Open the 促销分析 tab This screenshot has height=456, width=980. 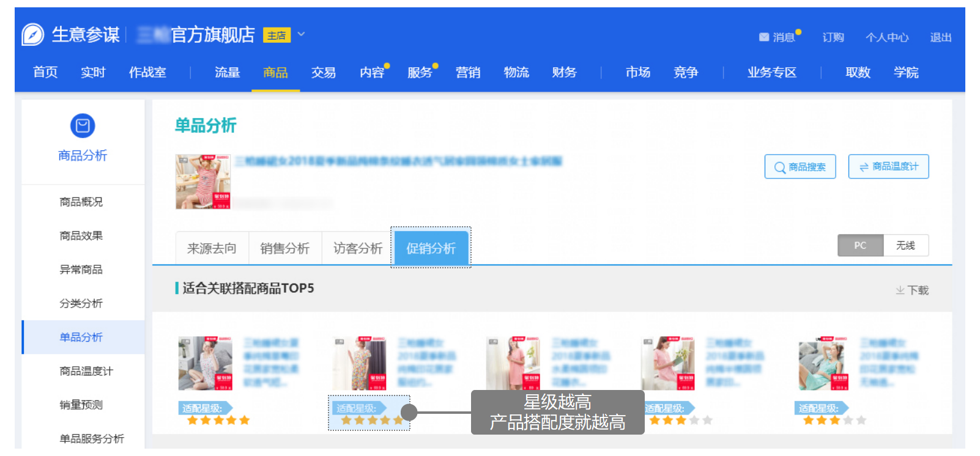(x=431, y=248)
